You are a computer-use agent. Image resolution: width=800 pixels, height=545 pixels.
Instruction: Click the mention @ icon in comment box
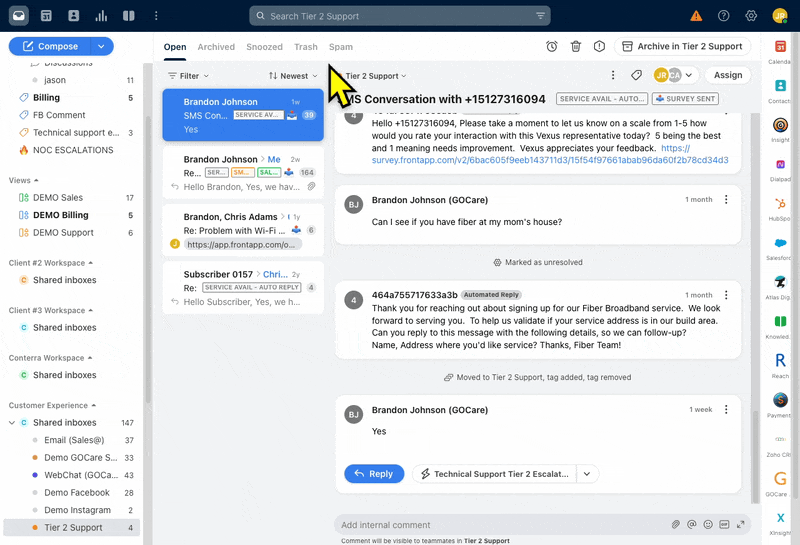tap(692, 525)
